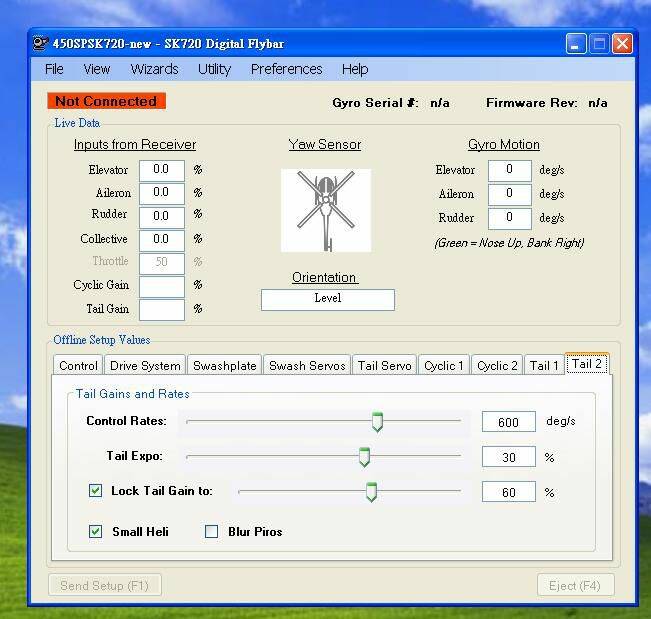The width and height of the screenshot is (651, 619).
Task: Switch to the Control tab
Action: pos(78,365)
